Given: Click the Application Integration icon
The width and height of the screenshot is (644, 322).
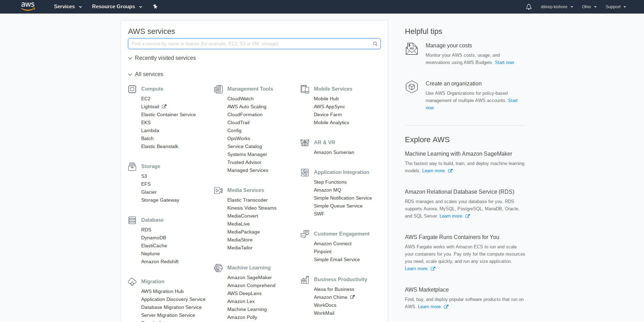Looking at the screenshot, I should click(x=305, y=173).
